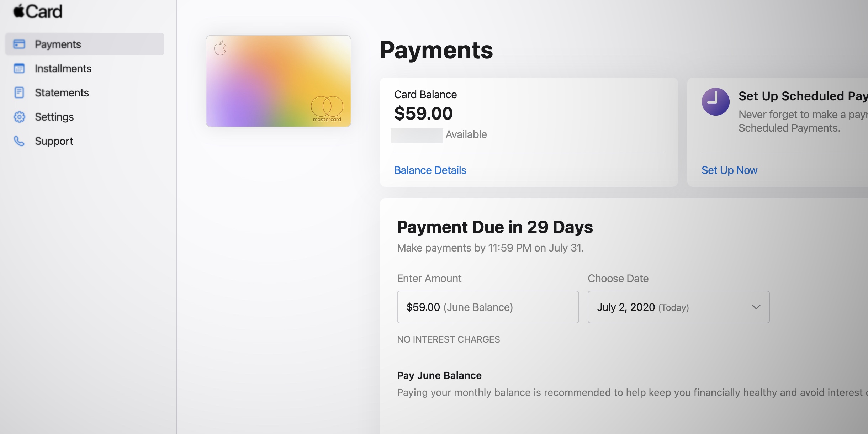Click the Payments card icon in sidebar
The height and width of the screenshot is (434, 868).
[19, 44]
